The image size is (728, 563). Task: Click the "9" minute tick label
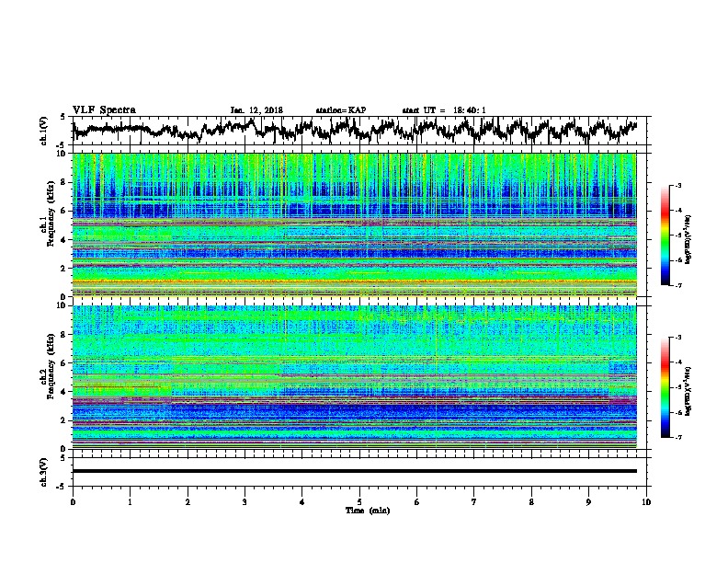click(x=588, y=502)
